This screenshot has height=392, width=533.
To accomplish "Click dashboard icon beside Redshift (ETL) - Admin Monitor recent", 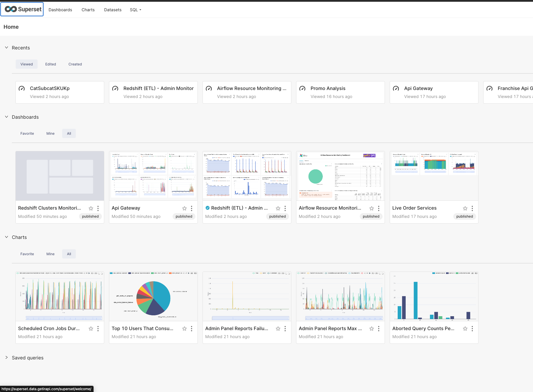I will pyautogui.click(x=115, y=89).
